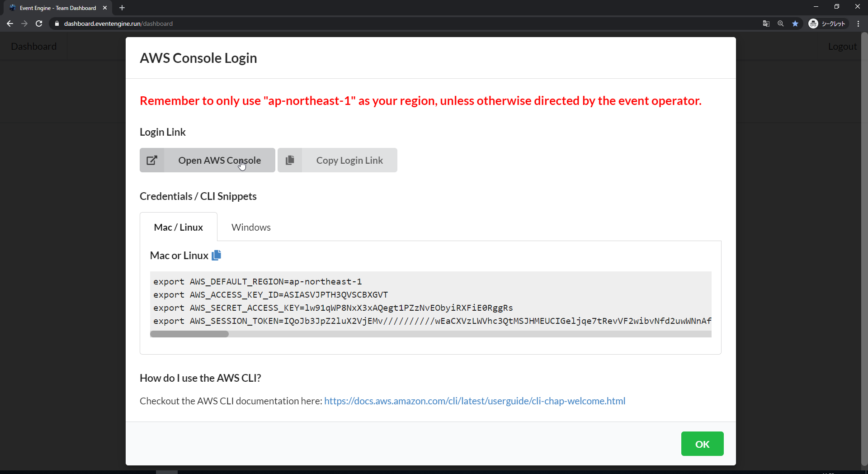This screenshot has width=868, height=474.
Task: Switch to the Windows credentials tab
Action: click(x=251, y=227)
